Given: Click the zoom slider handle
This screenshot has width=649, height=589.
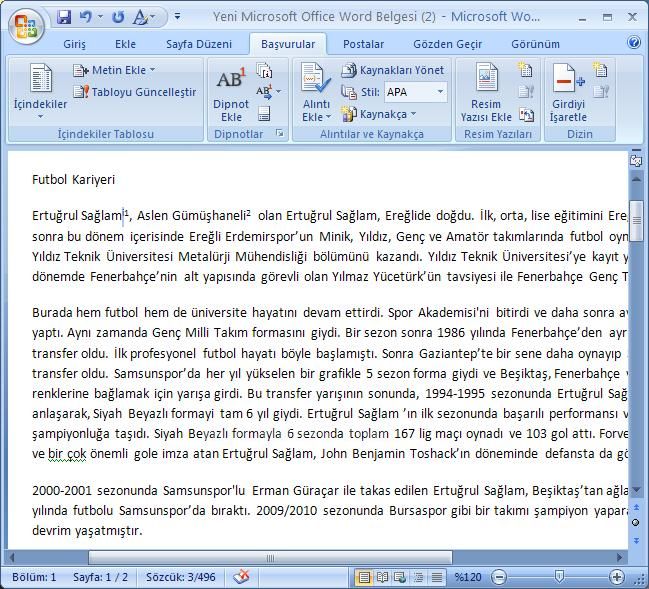Looking at the screenshot, I should pyautogui.click(x=559, y=576).
